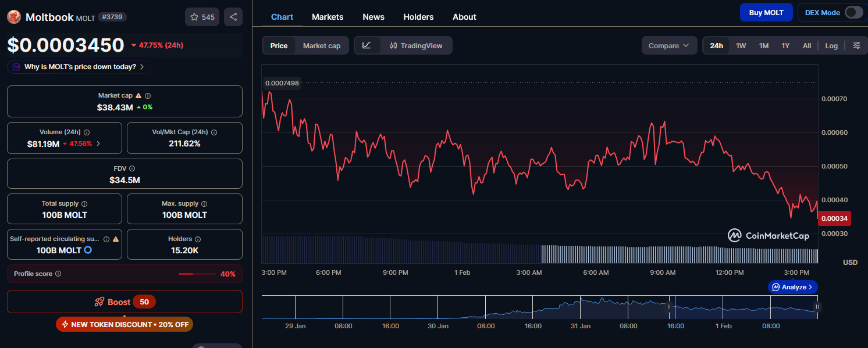
Task: Switch chart to Market cap view
Action: 321,45
